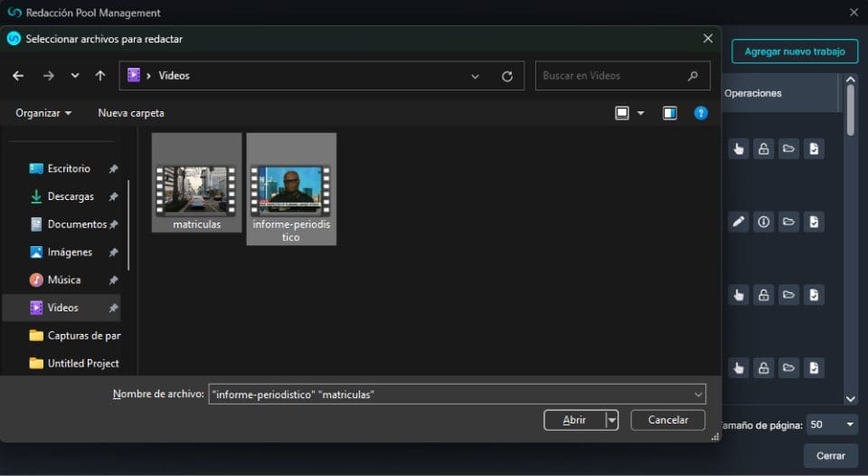Click Abrir to open selected files
The image size is (868, 476).
coord(575,420)
